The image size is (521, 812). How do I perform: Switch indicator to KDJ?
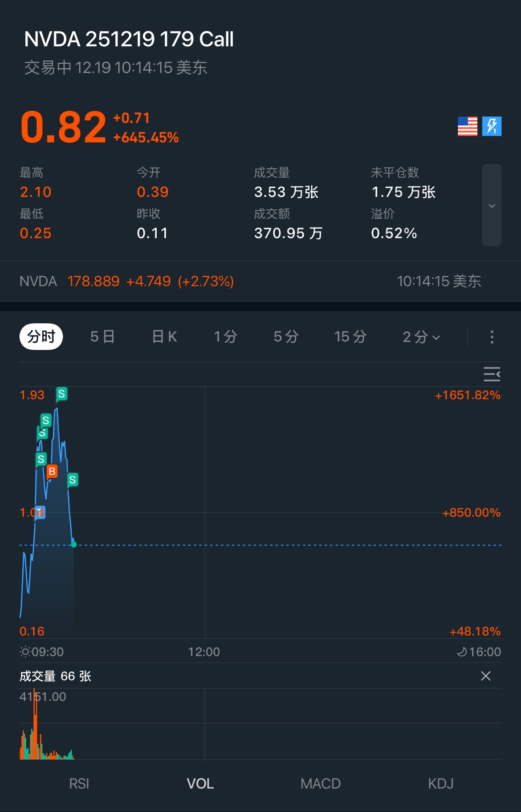[441, 783]
